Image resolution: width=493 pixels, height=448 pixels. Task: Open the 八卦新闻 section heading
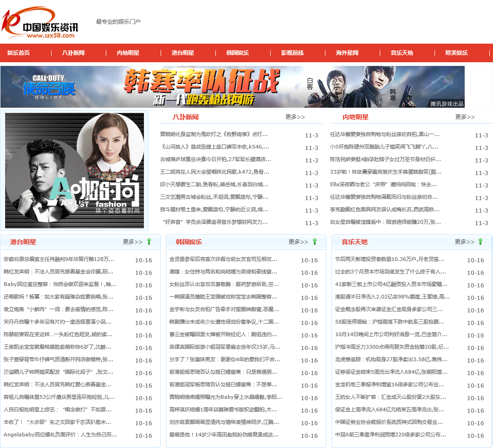(186, 117)
